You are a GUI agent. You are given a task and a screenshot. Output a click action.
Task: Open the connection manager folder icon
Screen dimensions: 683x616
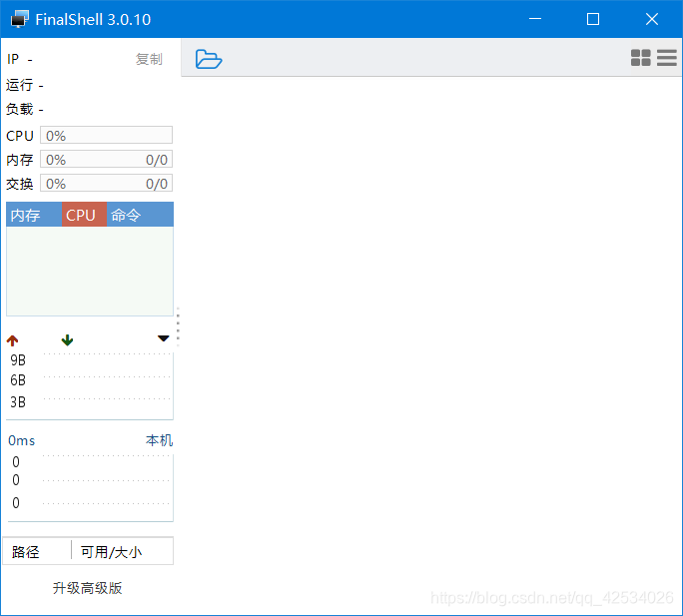(209, 59)
